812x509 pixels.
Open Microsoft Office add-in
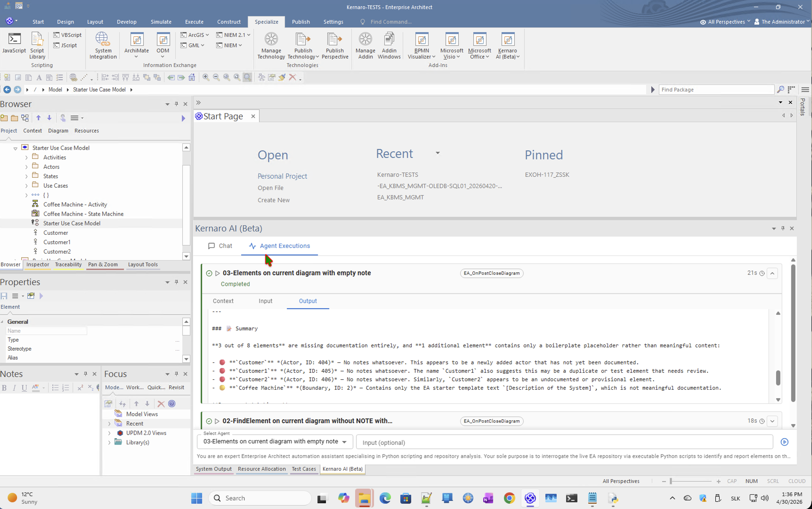click(x=479, y=45)
